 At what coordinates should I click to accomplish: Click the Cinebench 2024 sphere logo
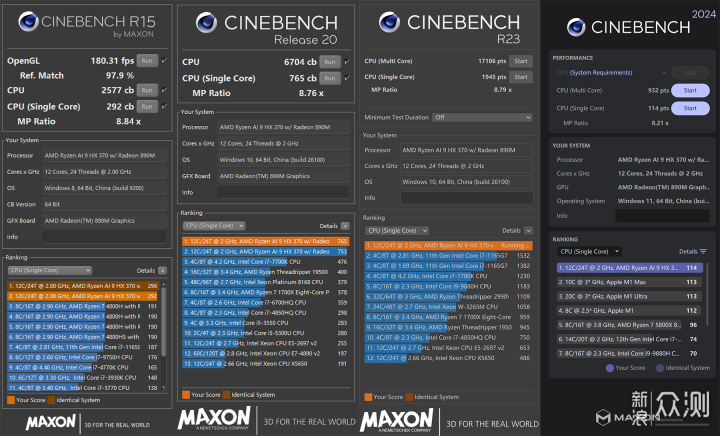tap(576, 27)
